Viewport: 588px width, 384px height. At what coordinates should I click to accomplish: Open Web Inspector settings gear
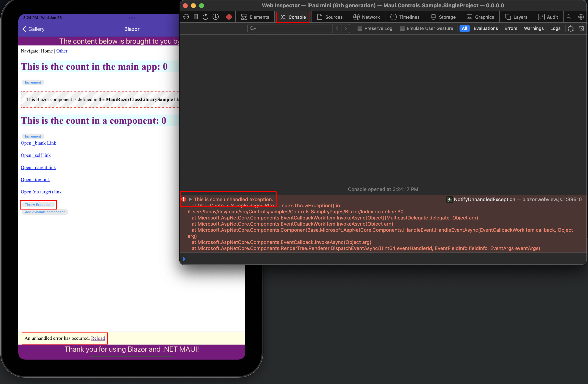click(x=581, y=17)
